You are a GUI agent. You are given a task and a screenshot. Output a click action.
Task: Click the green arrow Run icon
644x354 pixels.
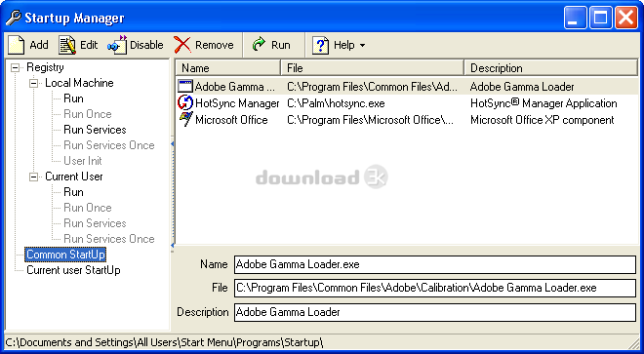click(x=259, y=44)
